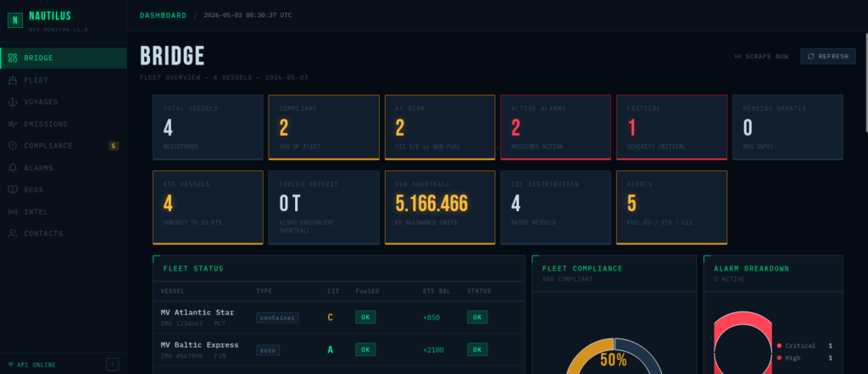The image size is (868, 374).
Task: Open the ETS Vessels card
Action: 209,207
